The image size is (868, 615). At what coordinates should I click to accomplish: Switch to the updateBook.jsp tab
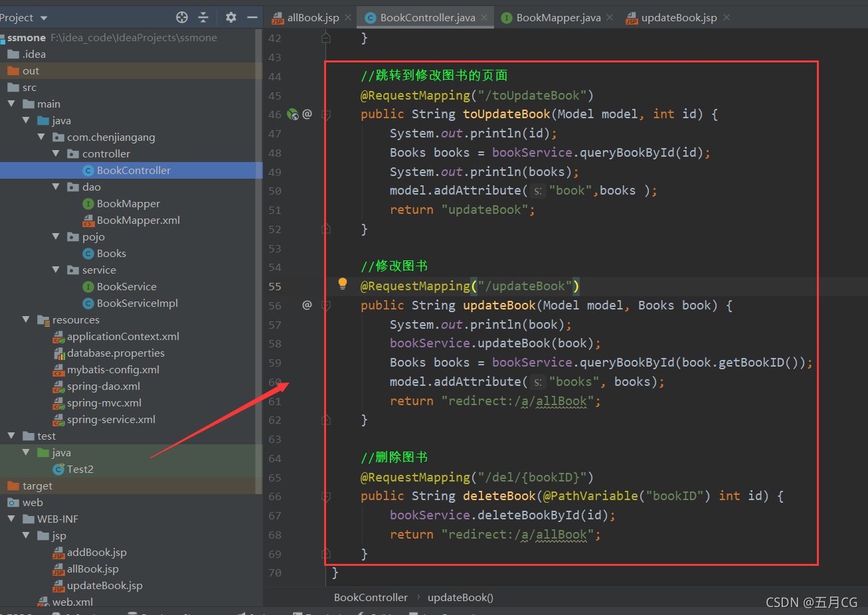pos(679,18)
